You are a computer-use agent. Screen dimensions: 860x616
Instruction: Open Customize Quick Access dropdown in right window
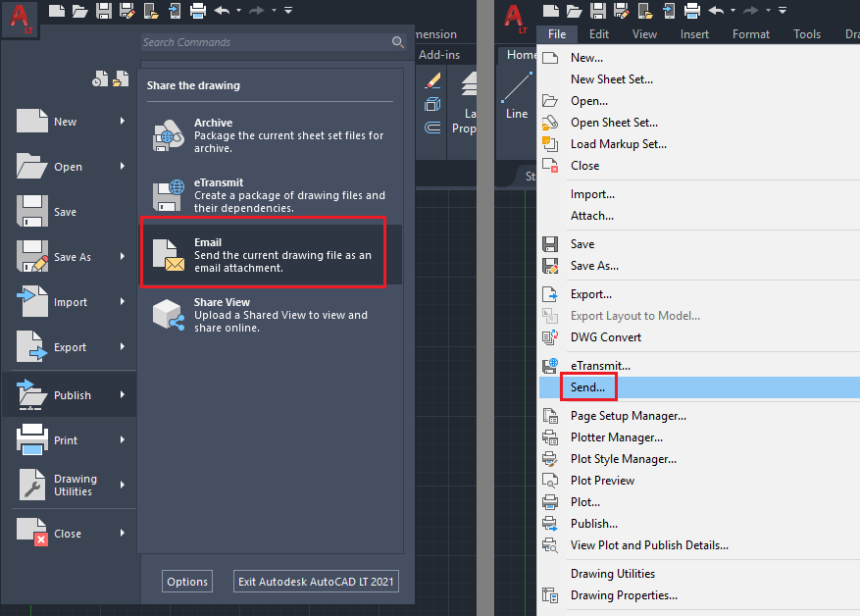pyautogui.click(x=783, y=11)
